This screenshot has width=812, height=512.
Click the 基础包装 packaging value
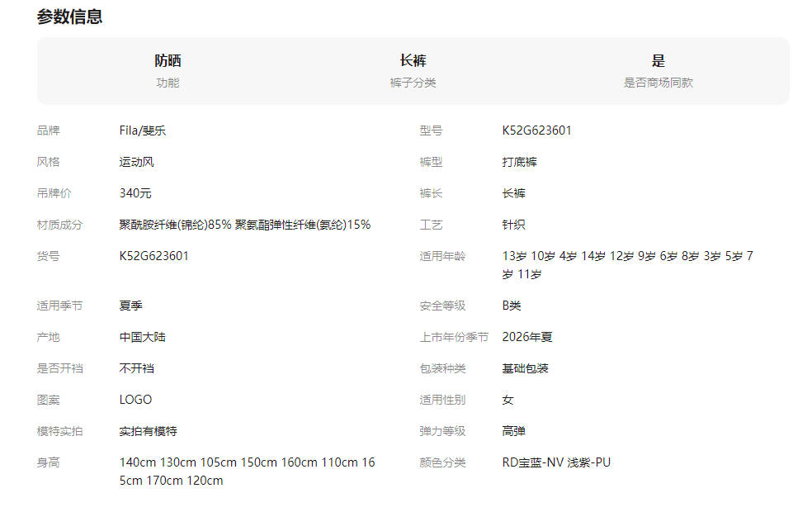525,368
